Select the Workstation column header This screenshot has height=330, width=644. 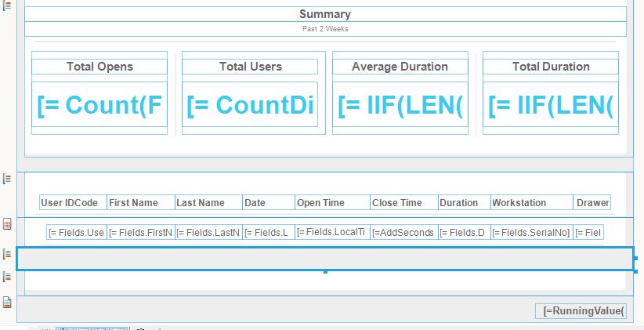(531, 202)
